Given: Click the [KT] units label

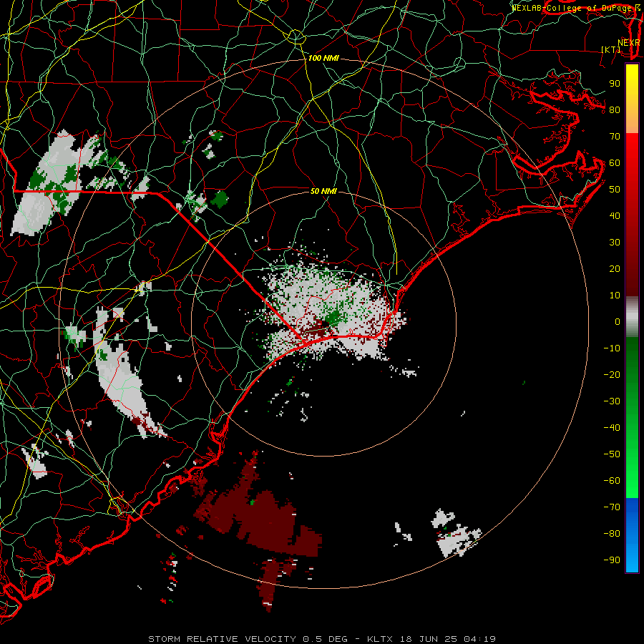Looking at the screenshot, I should pos(611,49).
